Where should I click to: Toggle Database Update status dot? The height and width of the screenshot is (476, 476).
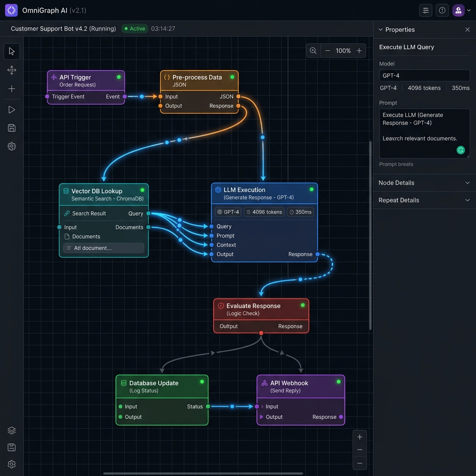[x=202, y=382]
